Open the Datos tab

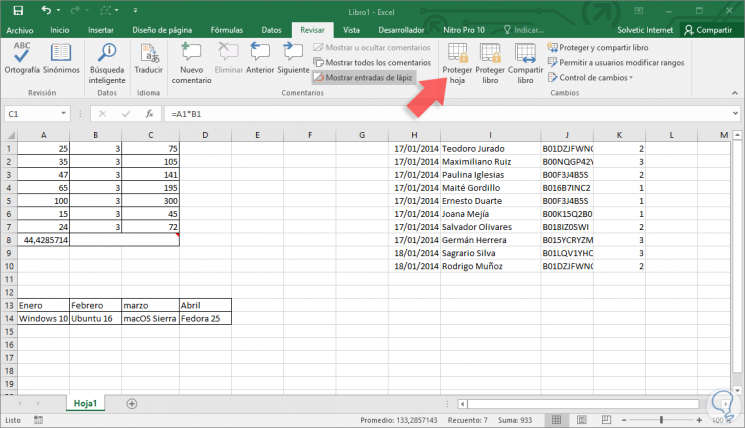[271, 30]
